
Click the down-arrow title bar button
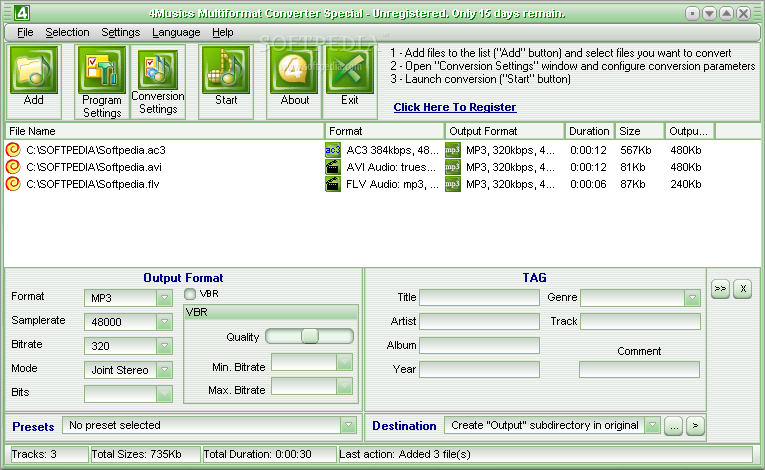pyautogui.click(x=709, y=14)
